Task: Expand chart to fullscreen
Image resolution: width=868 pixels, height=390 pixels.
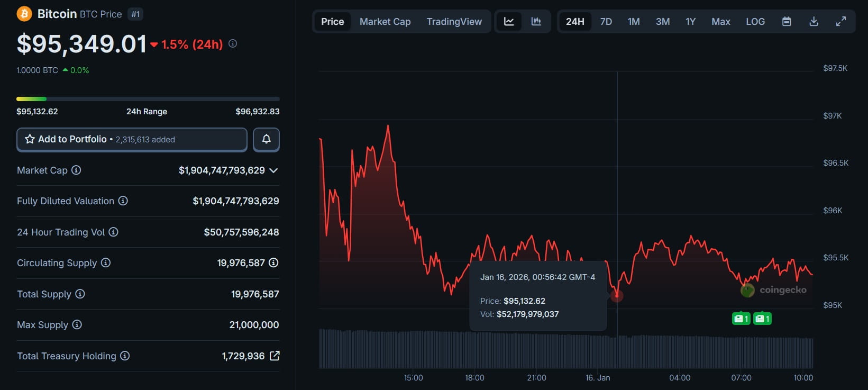Action: coord(840,22)
